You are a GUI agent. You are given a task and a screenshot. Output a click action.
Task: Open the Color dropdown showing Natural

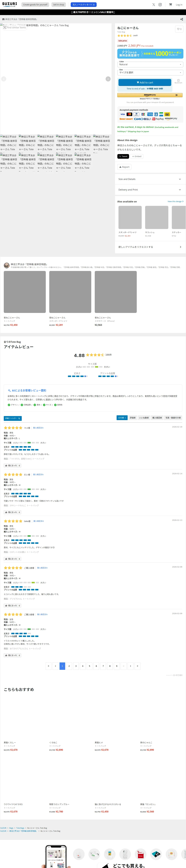(150, 64)
